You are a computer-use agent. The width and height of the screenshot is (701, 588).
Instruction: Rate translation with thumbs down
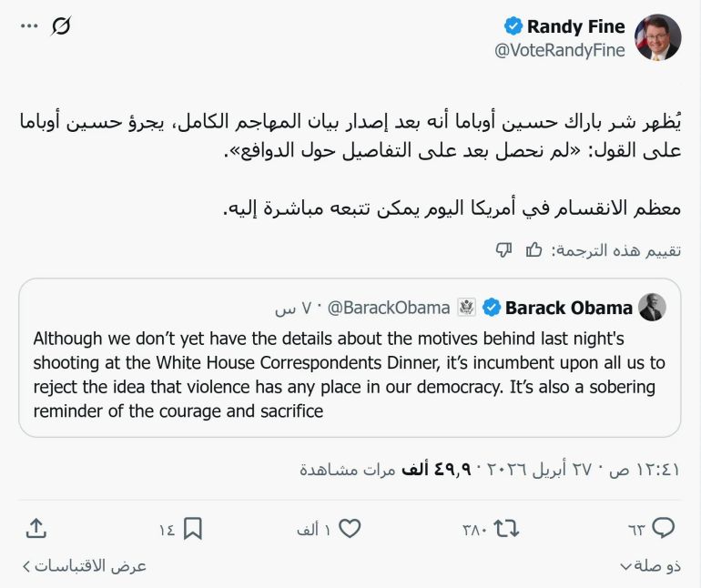(503, 249)
